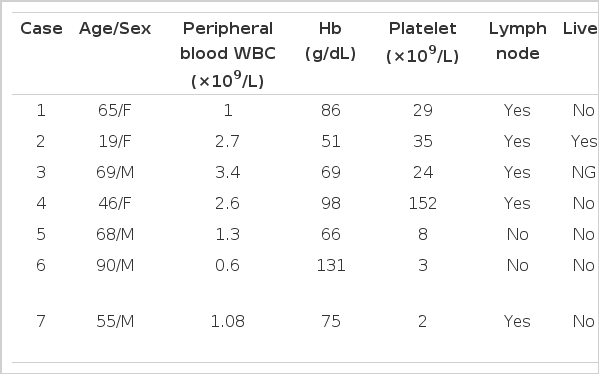599x374 pixels.
Task: Select the WBC value 0.6
Action: tap(227, 265)
